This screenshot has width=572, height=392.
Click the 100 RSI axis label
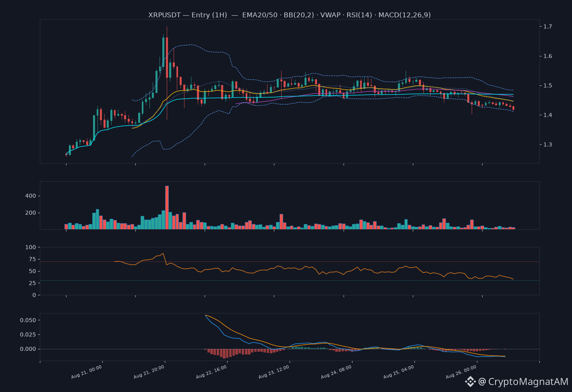31,247
